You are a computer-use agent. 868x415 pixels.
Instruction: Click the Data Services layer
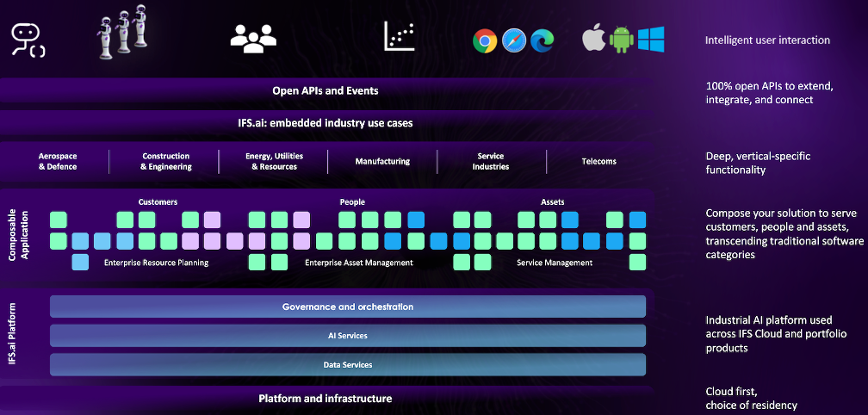coord(348,365)
